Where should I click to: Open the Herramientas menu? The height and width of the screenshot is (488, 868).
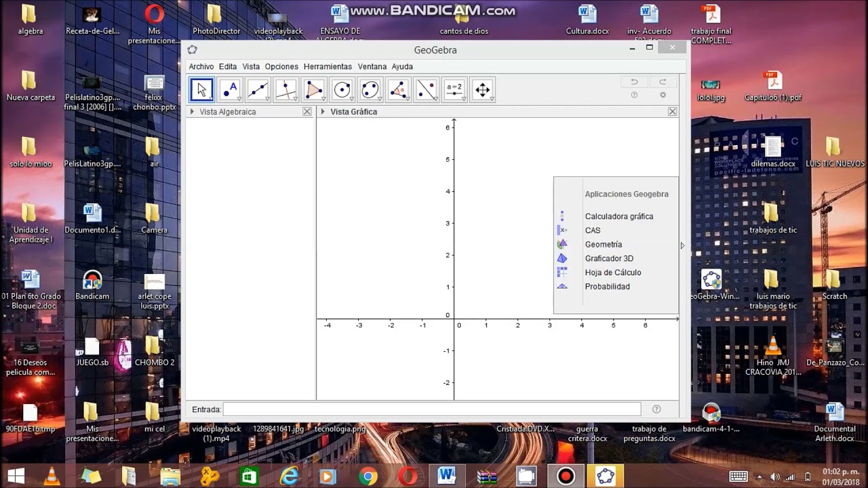click(x=328, y=66)
